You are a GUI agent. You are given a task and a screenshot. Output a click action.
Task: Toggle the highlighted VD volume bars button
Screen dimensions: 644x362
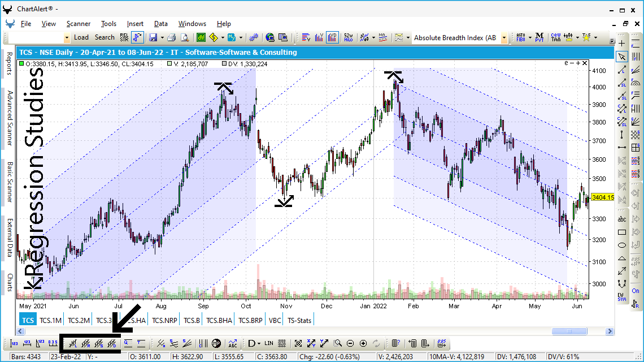pyautogui.click(x=332, y=37)
